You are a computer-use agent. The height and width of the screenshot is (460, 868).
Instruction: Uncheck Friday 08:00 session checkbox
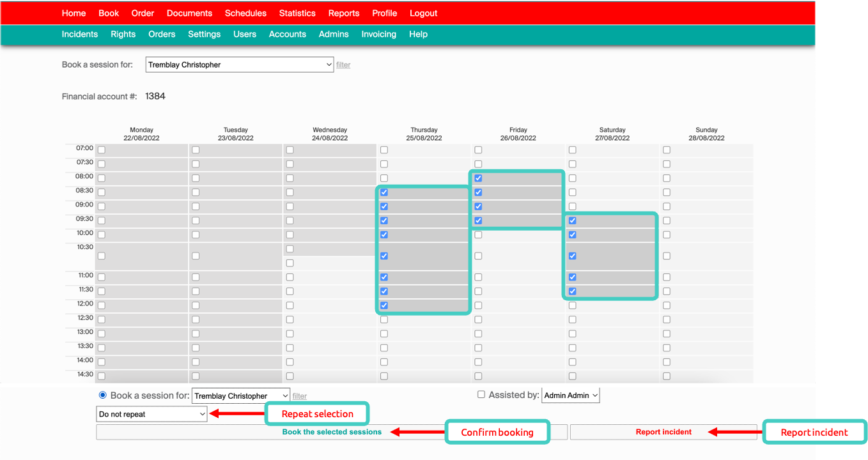pos(478,178)
